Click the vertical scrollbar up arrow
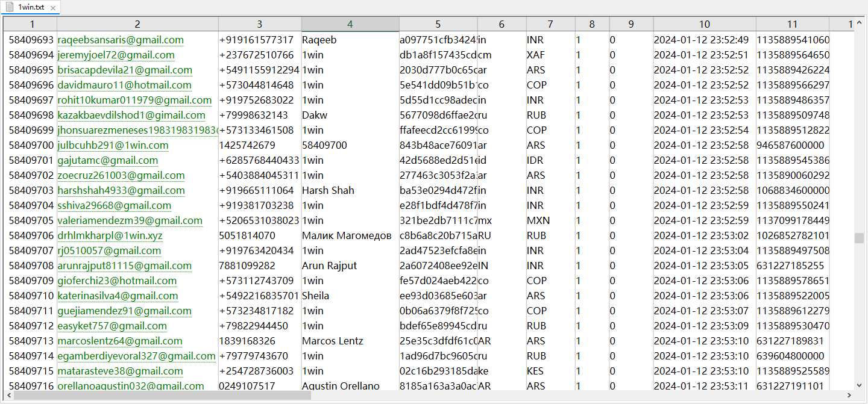The image size is (868, 404). (x=859, y=23)
